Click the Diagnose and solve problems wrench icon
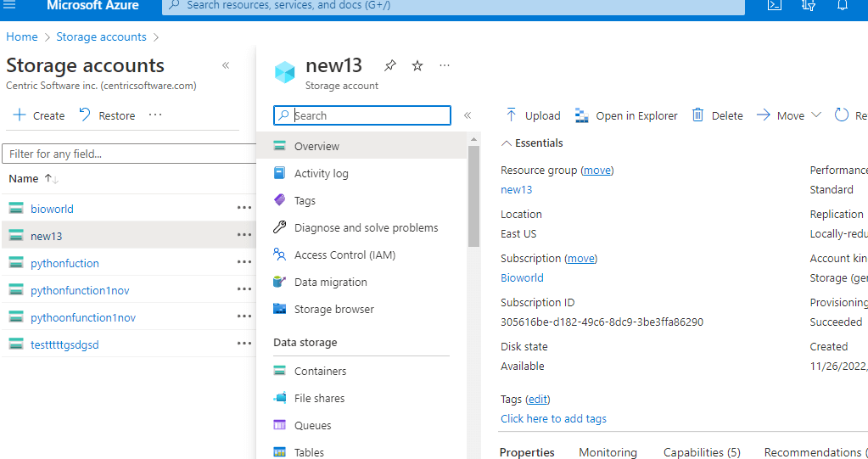Screen dimensions: 868x459 279,227
